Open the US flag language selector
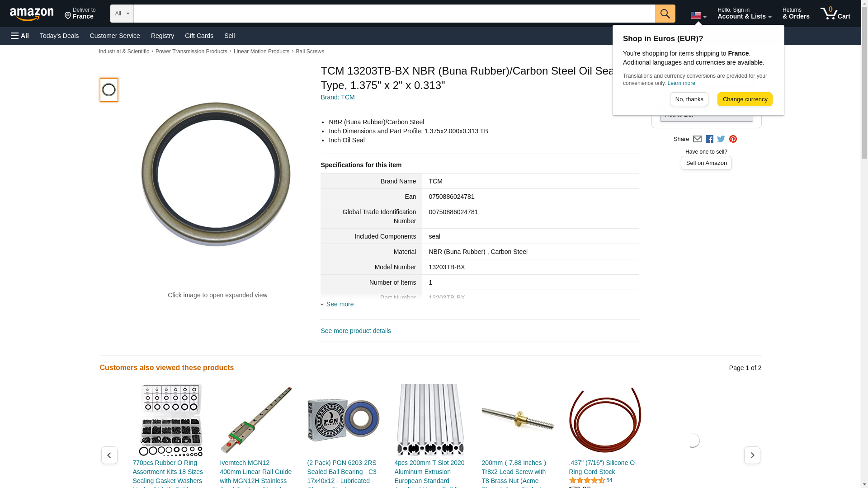Image resolution: width=868 pixels, height=488 pixels. coord(698,16)
